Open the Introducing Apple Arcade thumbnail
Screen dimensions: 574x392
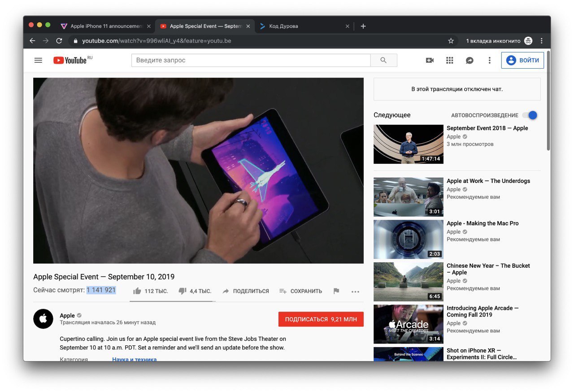[408, 324]
